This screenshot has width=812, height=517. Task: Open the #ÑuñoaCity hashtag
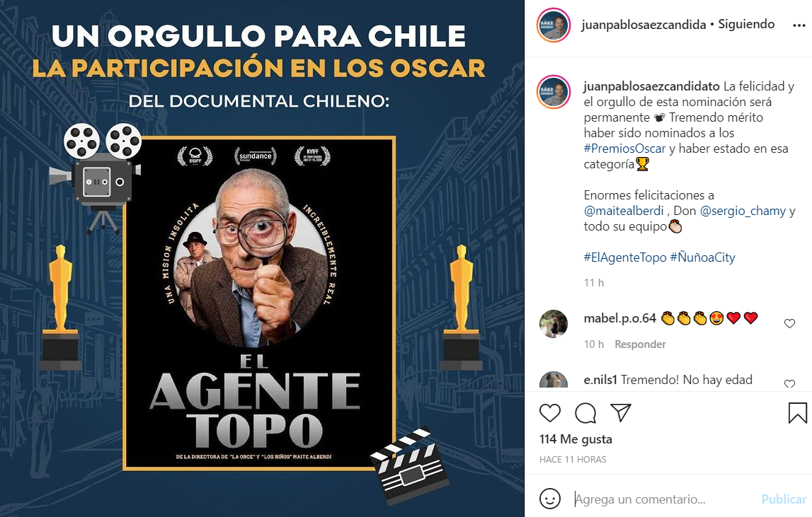(x=703, y=257)
